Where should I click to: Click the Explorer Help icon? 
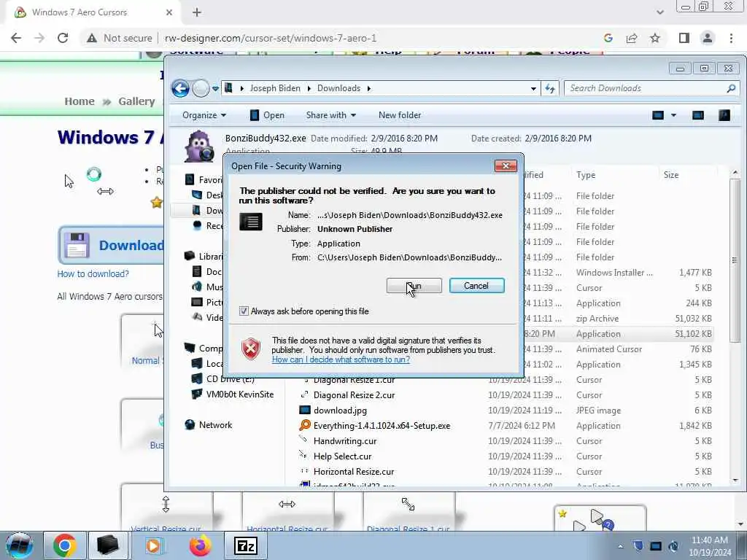click(x=724, y=115)
